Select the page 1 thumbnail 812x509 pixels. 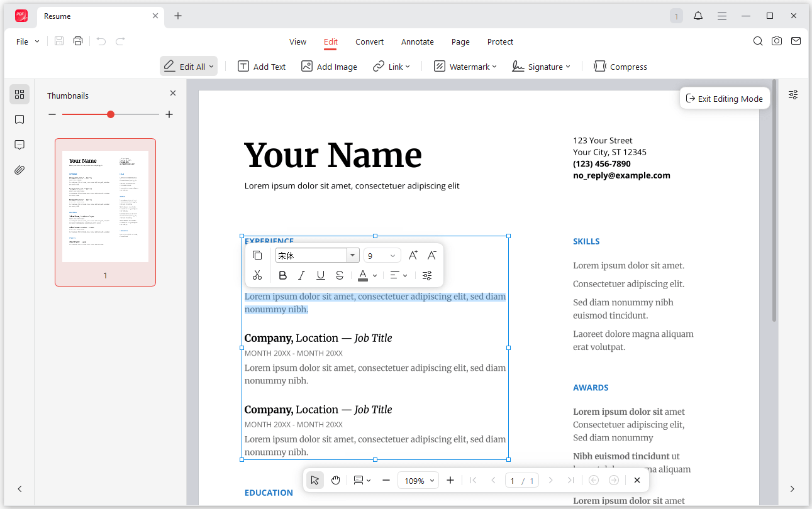click(105, 212)
